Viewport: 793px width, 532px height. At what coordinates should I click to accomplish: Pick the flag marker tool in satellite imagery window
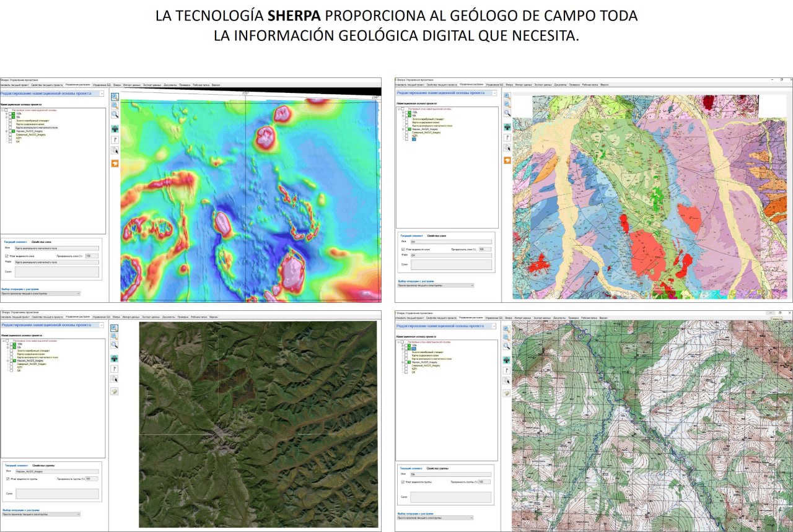point(114,368)
